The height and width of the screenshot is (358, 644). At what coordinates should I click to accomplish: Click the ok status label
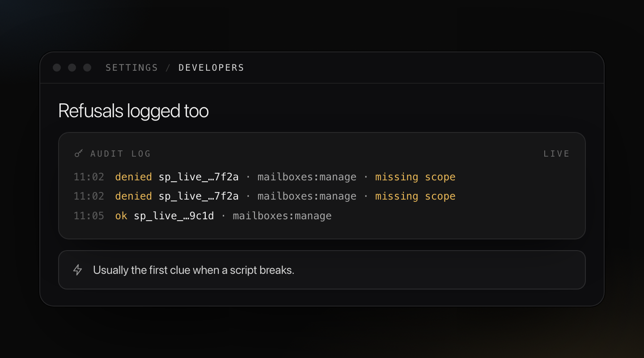tap(121, 216)
